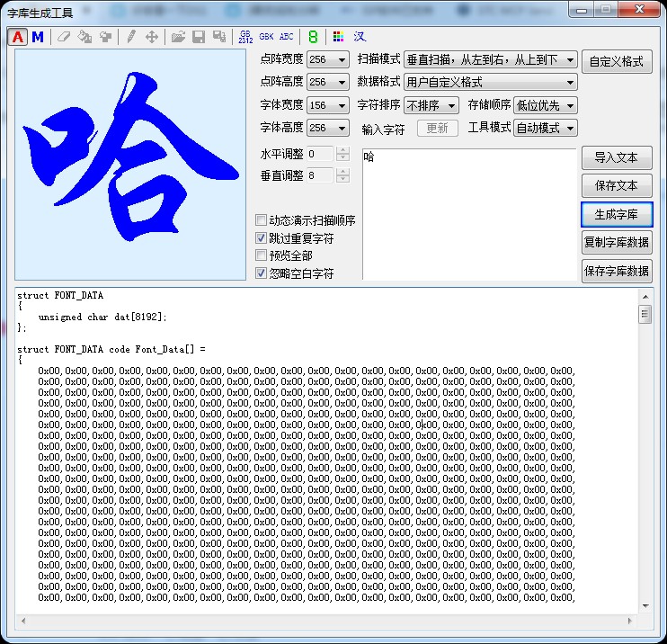This screenshot has width=667, height=644.
Task: Click the 自定义格式 button
Action: click(x=617, y=62)
